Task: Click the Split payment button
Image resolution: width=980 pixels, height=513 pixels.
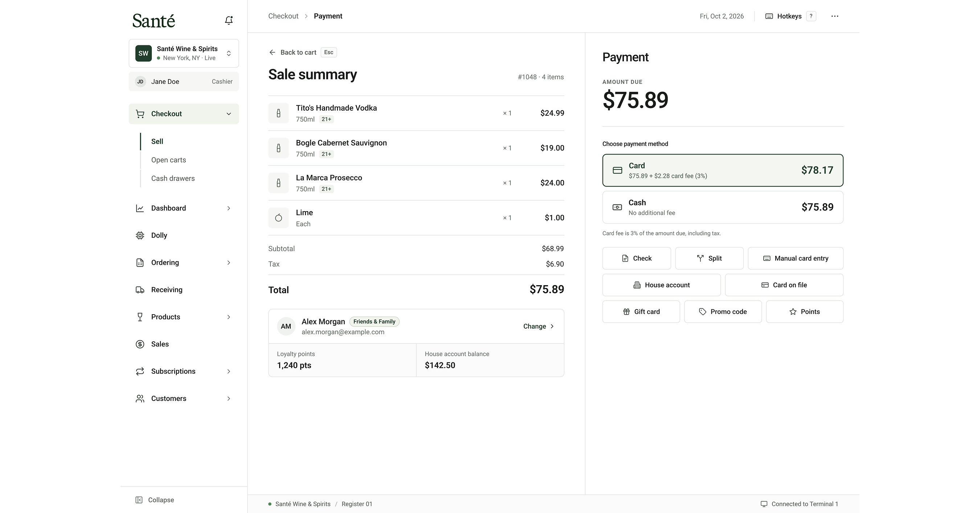Action: (x=709, y=258)
